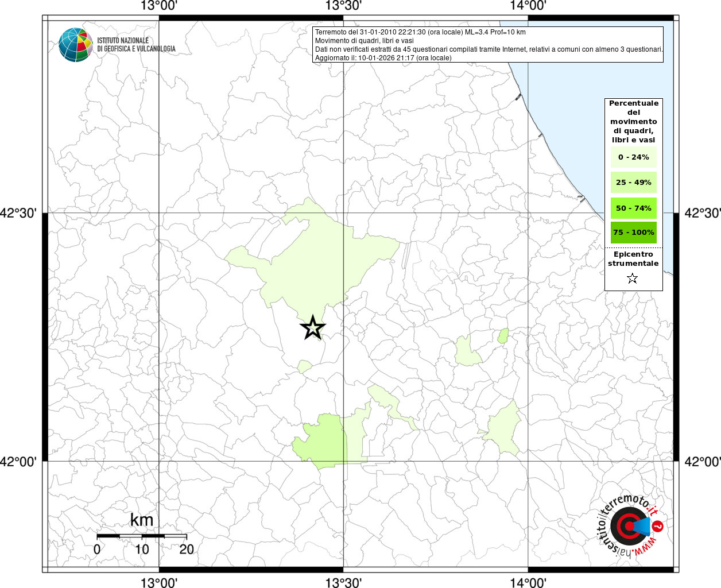This screenshot has height=588, width=721.
Task: Select the 75 - 100% legend swatch
Action: click(x=634, y=233)
